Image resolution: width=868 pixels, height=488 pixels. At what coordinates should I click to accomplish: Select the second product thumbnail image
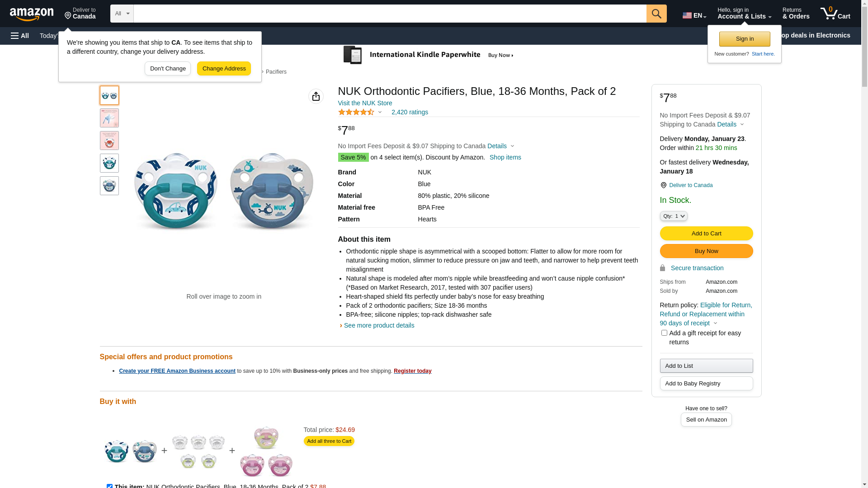click(109, 118)
